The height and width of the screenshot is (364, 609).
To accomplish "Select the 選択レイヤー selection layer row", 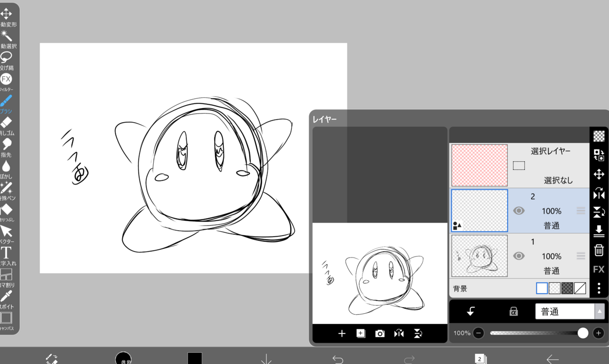I will [x=519, y=165].
